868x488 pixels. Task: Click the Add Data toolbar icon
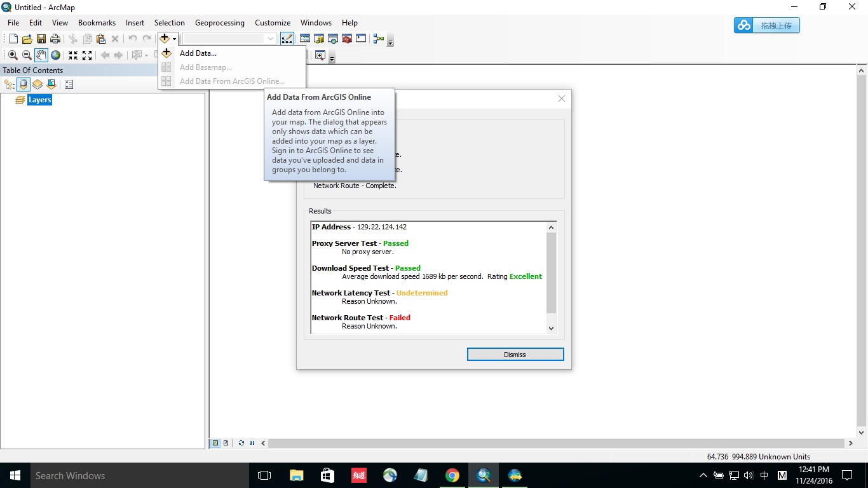(165, 39)
